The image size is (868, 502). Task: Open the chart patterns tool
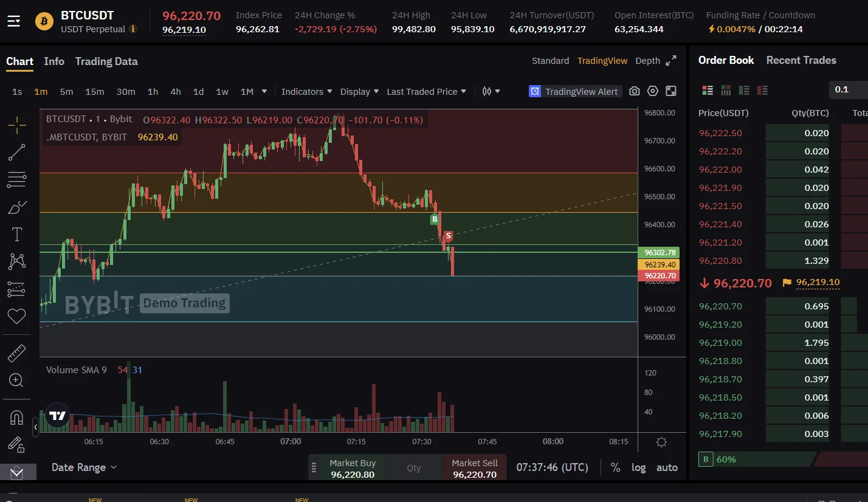click(16, 262)
